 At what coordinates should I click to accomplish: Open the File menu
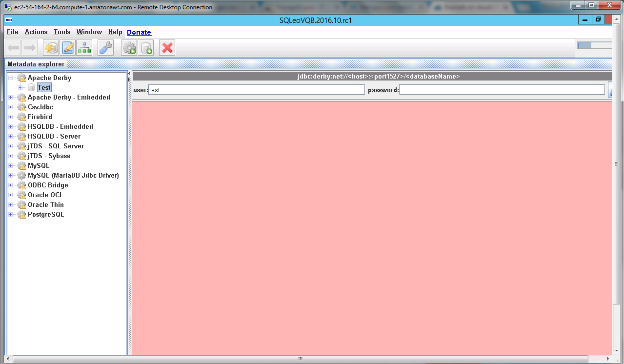[13, 32]
